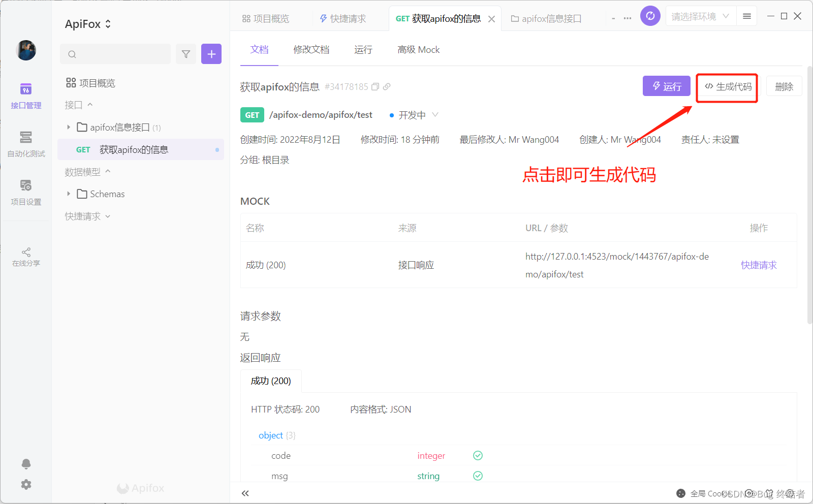Click the purple refresh sync icon
Screen dimensions: 813x504
(650, 16)
